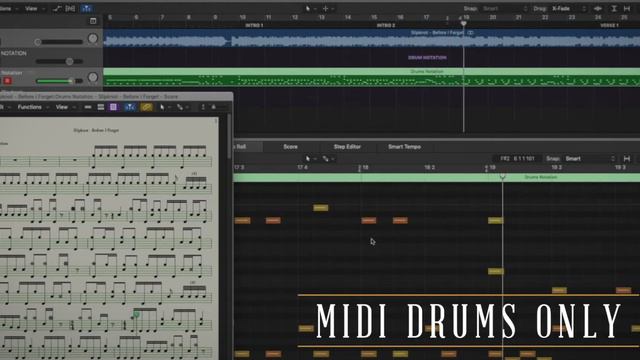Toggle the blue Catch button in score window
The width and height of the screenshot is (640, 360).
130,107
